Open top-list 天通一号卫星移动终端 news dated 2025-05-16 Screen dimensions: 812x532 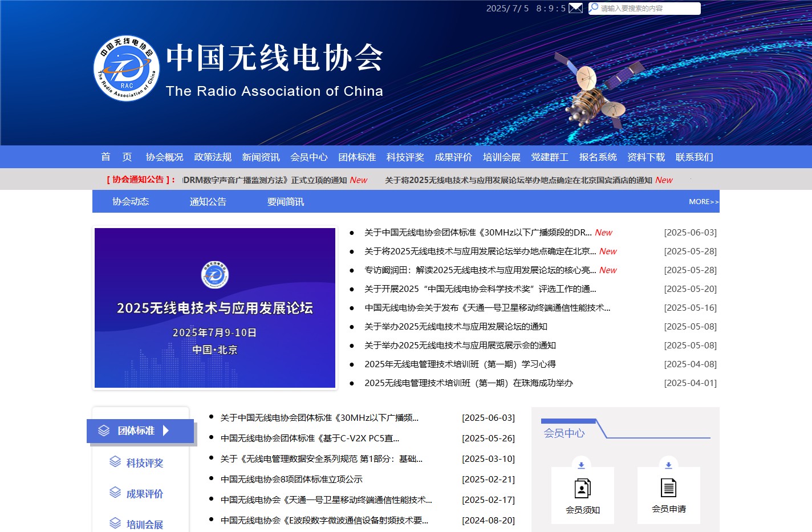pyautogui.click(x=488, y=307)
